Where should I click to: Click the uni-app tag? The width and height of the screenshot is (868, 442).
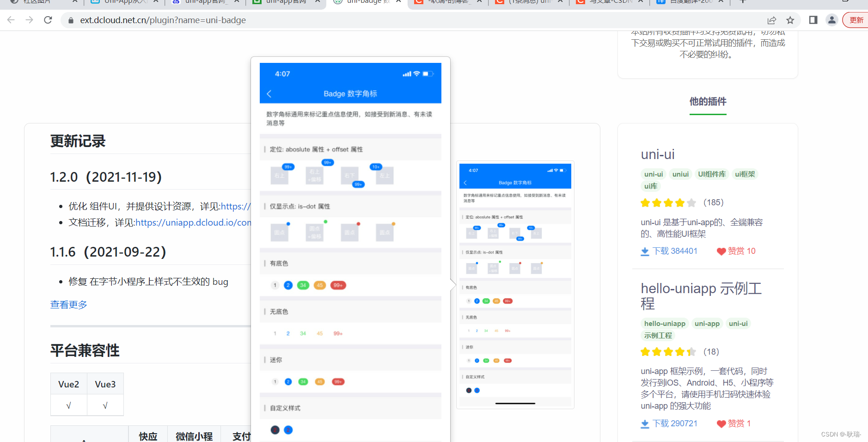pyautogui.click(x=707, y=324)
